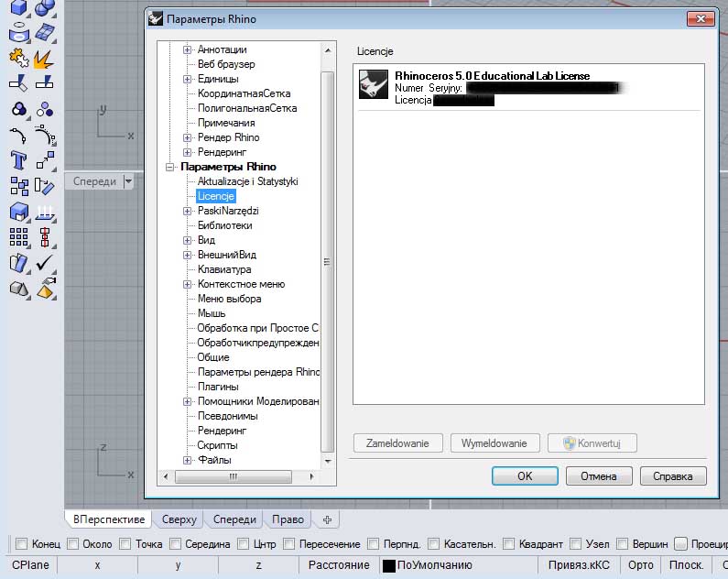
Task: Enable the Точка object snap
Action: [125, 543]
